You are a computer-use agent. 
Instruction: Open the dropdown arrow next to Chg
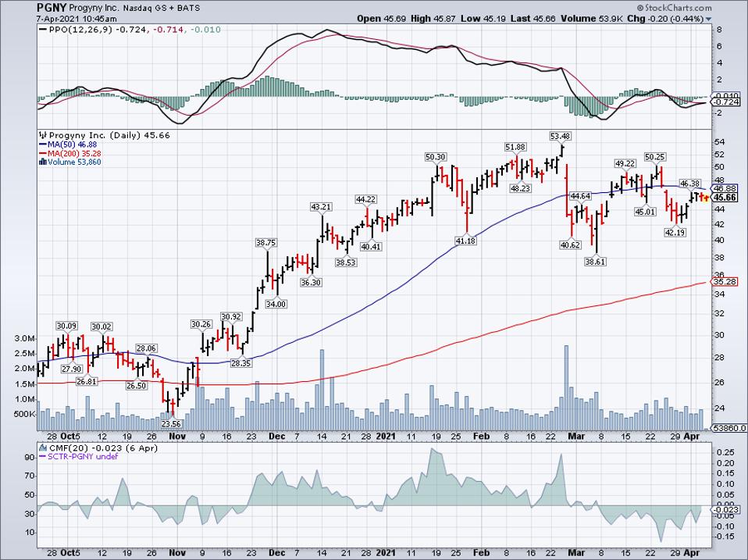coord(708,19)
